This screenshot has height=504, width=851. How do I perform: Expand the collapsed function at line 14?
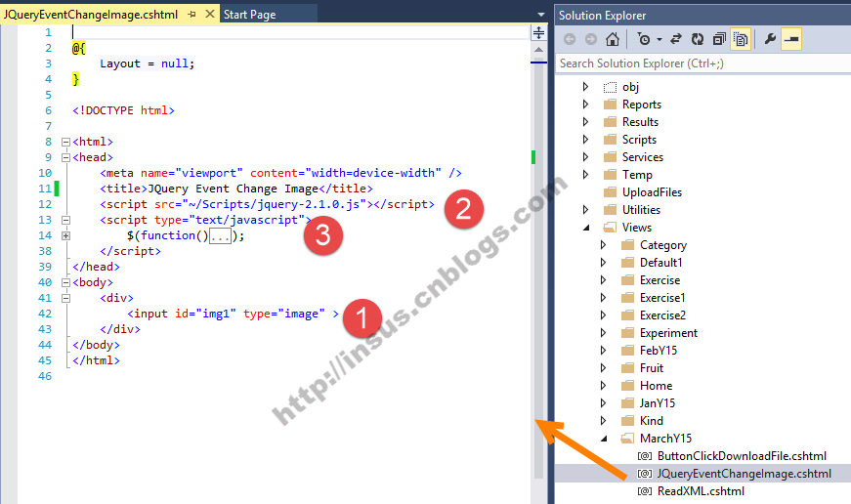coord(65,236)
